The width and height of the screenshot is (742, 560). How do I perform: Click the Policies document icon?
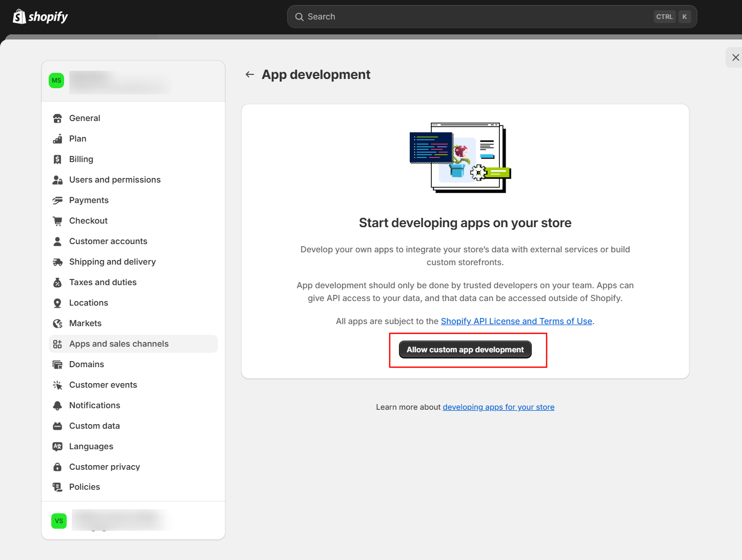[57, 487]
